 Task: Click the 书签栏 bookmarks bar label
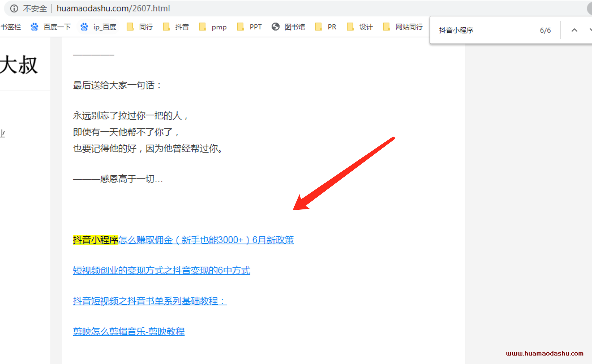pyautogui.click(x=11, y=27)
